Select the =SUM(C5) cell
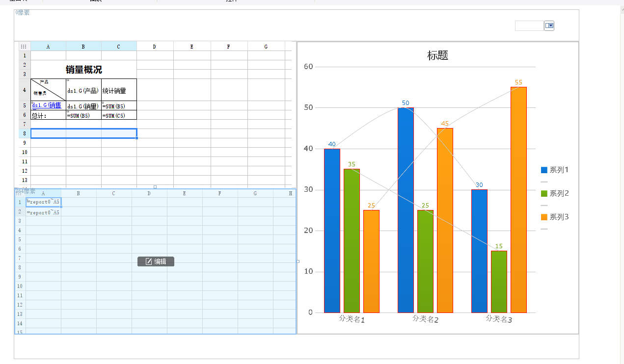Viewport: 624px width, 364px height. tap(119, 115)
